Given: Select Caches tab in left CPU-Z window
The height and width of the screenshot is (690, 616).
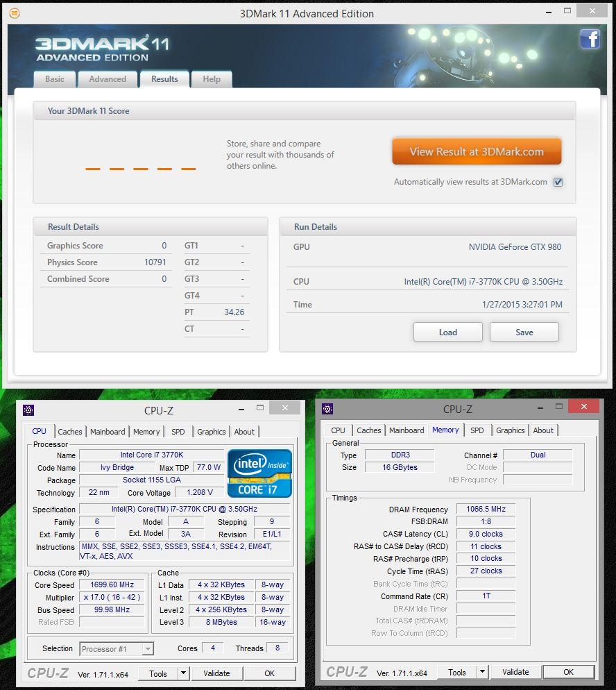Looking at the screenshot, I should coord(70,432).
